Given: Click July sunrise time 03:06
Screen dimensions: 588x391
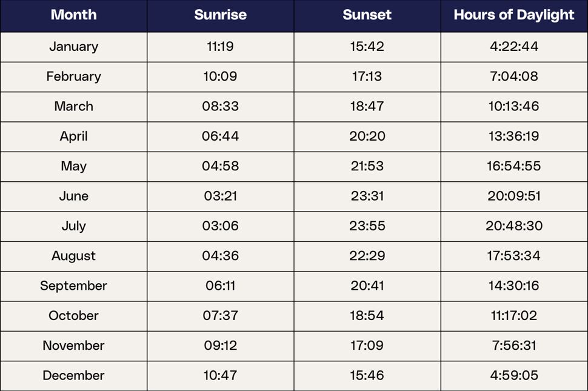Looking at the screenshot, I should click(220, 226).
